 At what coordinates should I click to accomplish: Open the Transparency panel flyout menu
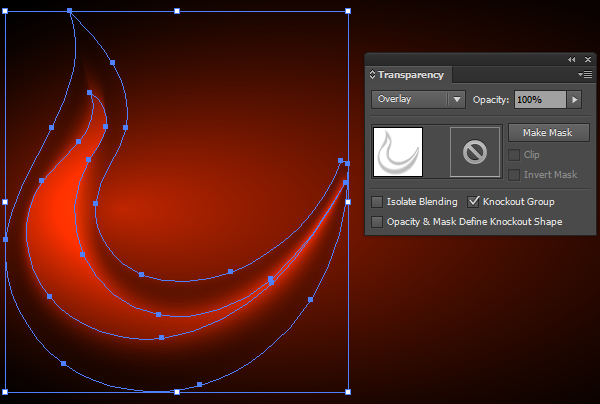click(586, 75)
